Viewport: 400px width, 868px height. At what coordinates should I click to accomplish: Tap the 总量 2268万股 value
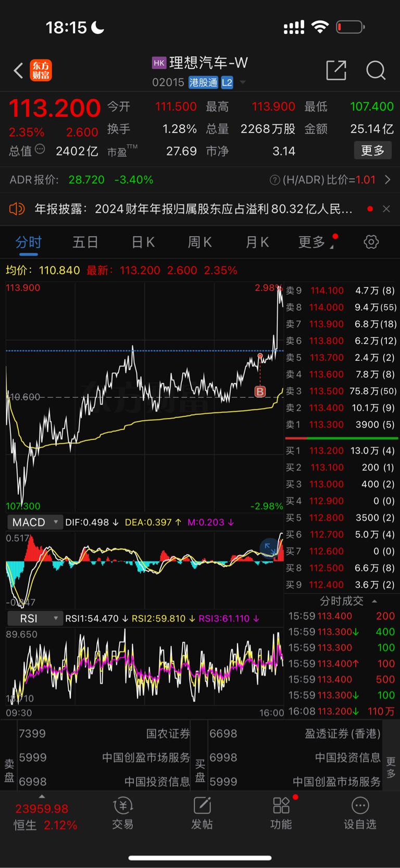point(268,129)
